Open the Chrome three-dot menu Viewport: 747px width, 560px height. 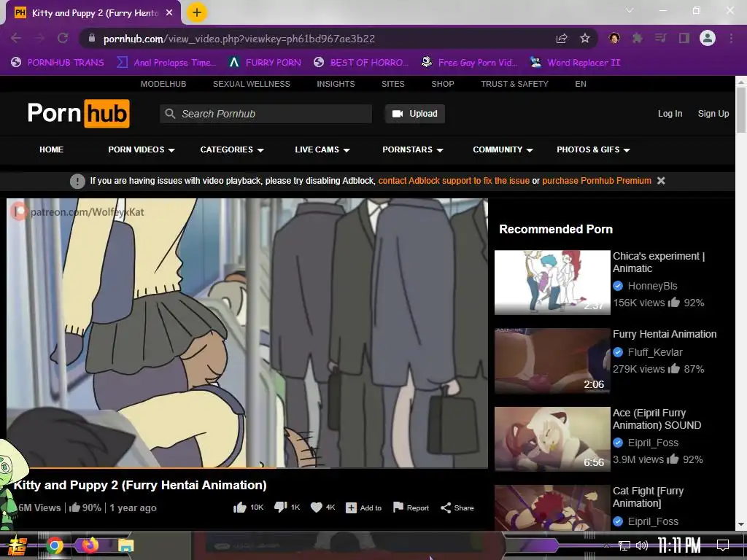click(731, 38)
